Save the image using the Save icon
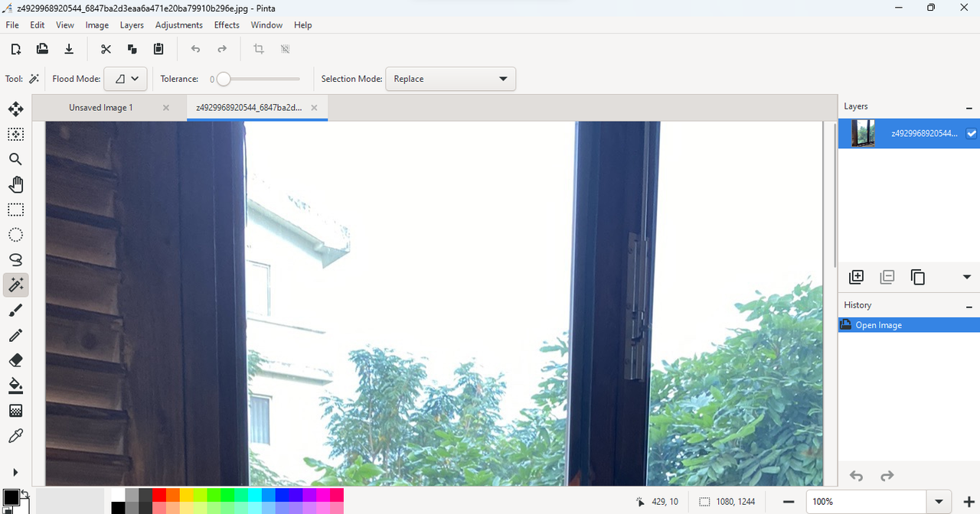Viewport: 980px width, 514px height. (69, 49)
